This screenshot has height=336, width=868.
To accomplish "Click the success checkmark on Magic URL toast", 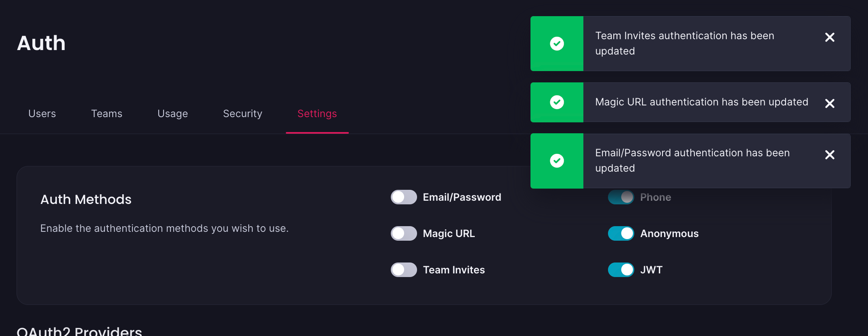I will 557,102.
